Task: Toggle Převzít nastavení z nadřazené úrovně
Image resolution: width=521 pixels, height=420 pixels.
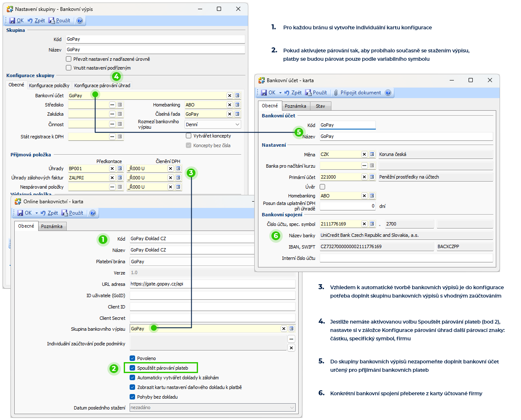Action: pyautogui.click(x=69, y=59)
